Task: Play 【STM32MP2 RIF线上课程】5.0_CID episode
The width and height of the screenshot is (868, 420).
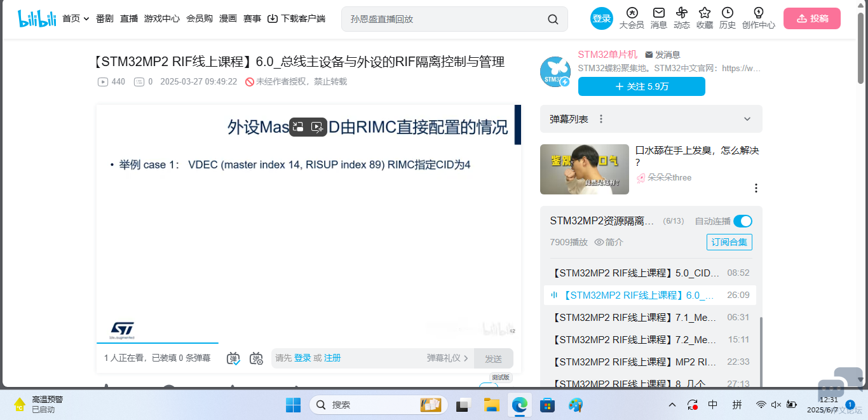Action: tap(651, 273)
